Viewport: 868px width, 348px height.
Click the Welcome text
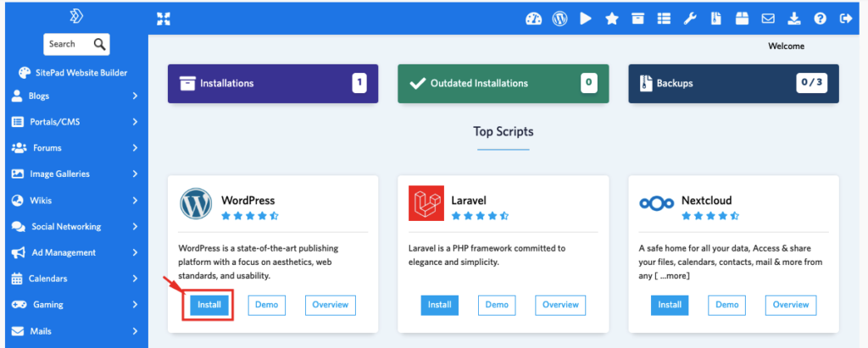(x=786, y=47)
